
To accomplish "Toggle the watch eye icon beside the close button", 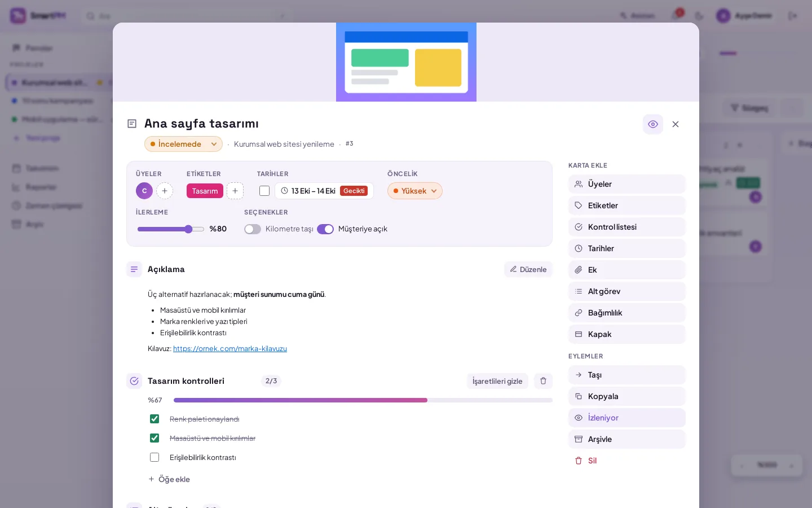I will coord(653,124).
